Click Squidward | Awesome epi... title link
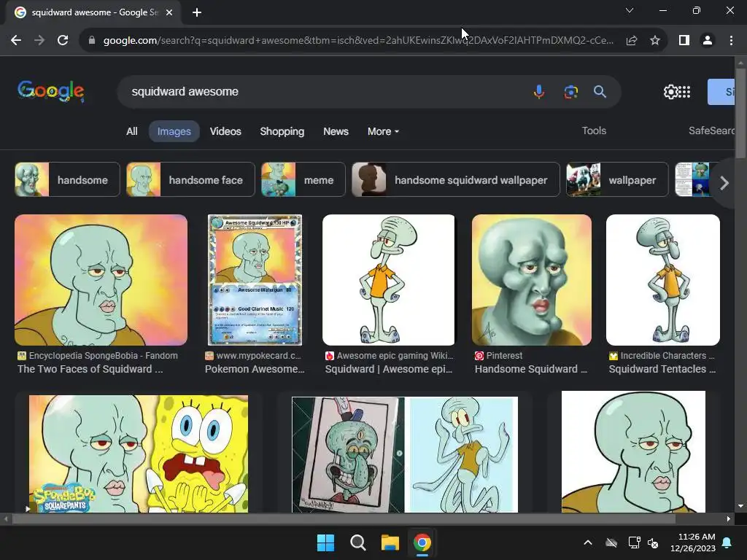Viewport: 747px width, 560px height. (389, 369)
